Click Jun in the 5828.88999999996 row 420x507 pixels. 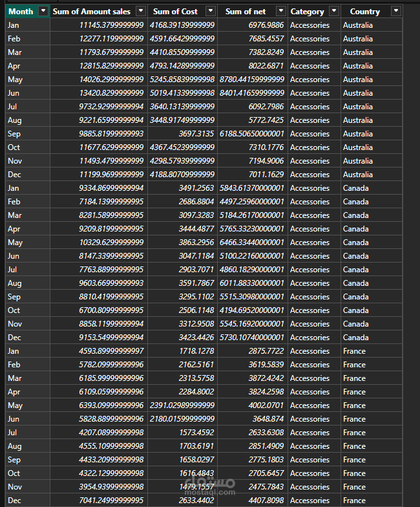tap(28, 419)
